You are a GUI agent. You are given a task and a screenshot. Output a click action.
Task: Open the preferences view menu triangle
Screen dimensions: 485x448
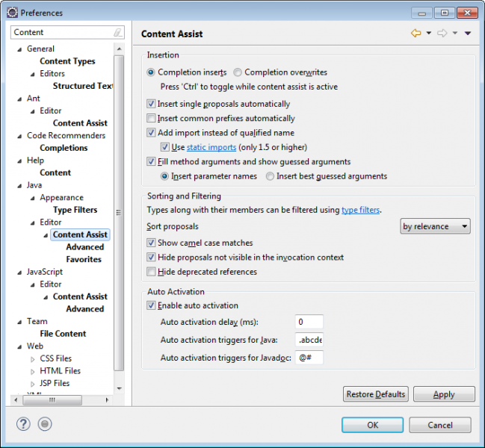[468, 33]
